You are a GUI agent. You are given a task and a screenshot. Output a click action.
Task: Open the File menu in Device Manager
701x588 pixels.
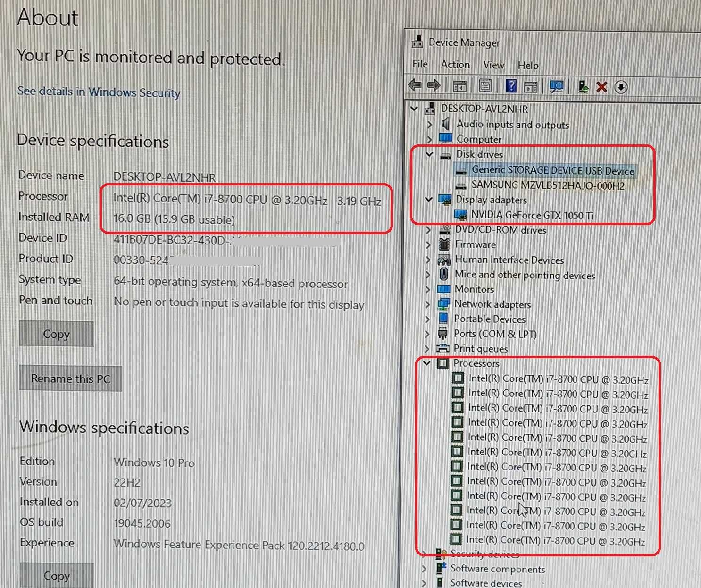point(420,64)
